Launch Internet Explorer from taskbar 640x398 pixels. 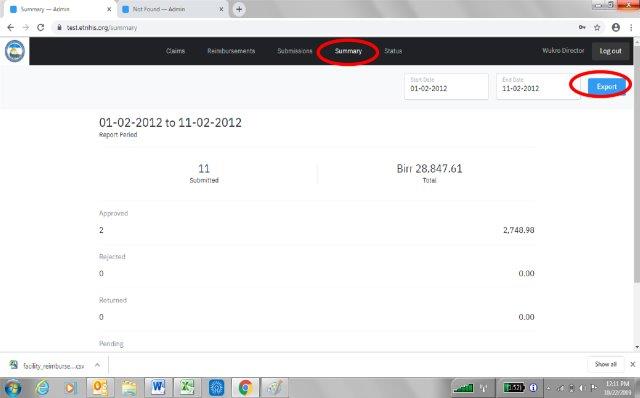[x=42, y=387]
